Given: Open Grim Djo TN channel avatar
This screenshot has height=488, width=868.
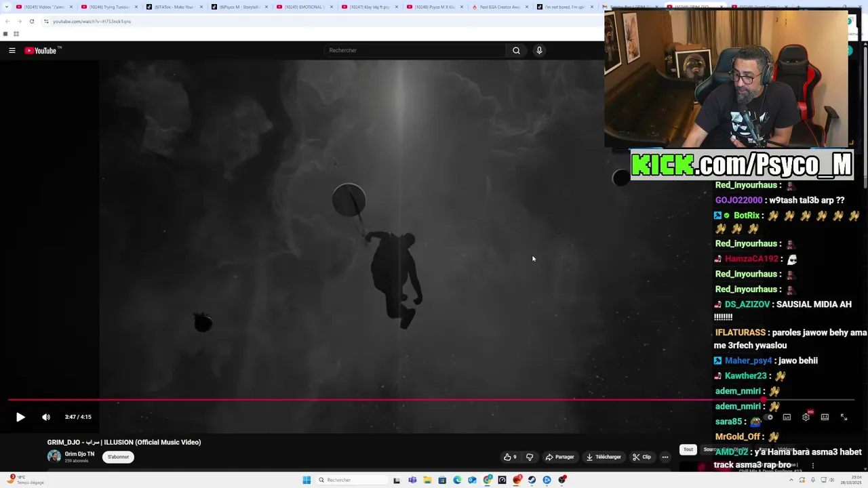Looking at the screenshot, I should (x=54, y=456).
